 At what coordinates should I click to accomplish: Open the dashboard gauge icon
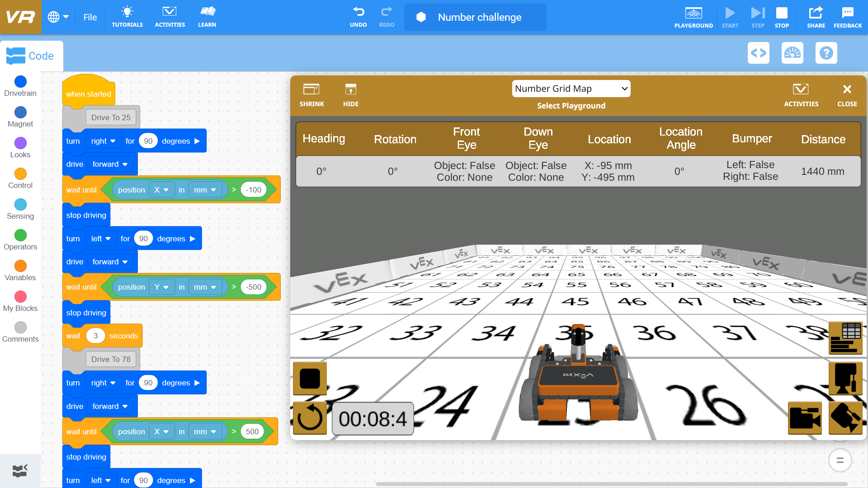(792, 53)
